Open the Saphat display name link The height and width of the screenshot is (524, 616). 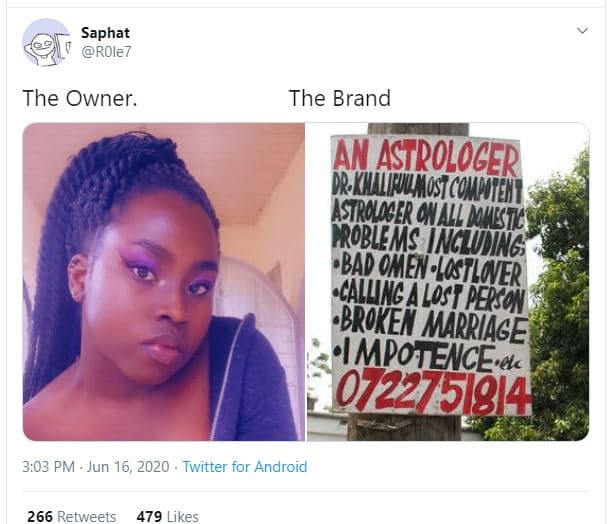click(105, 33)
